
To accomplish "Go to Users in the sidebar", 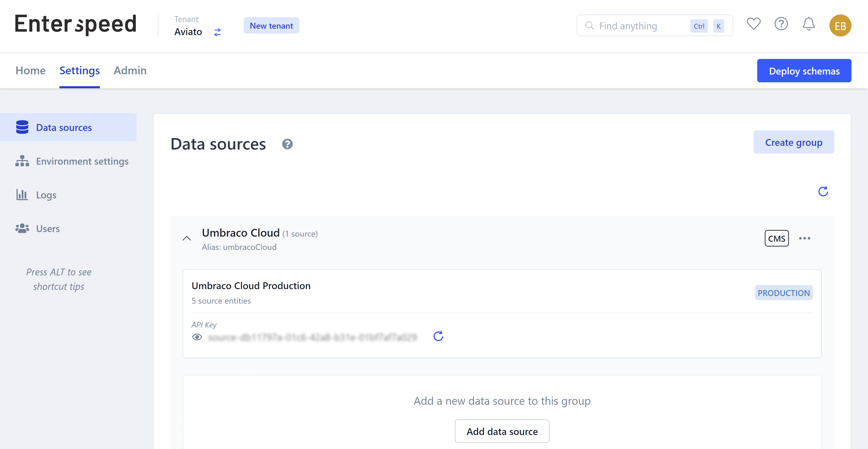I will click(x=47, y=229).
